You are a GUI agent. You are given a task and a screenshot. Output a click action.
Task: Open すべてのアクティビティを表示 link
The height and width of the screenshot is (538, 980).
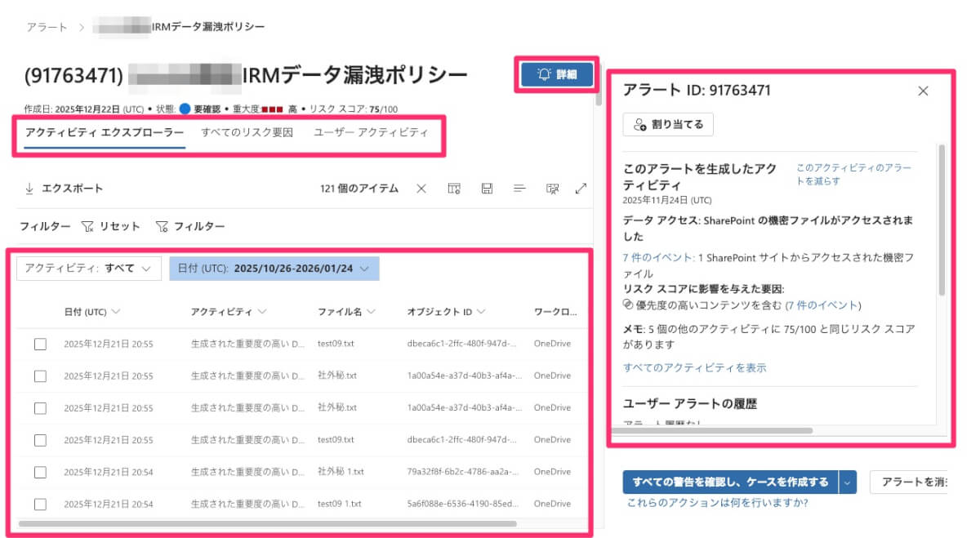pyautogui.click(x=694, y=367)
